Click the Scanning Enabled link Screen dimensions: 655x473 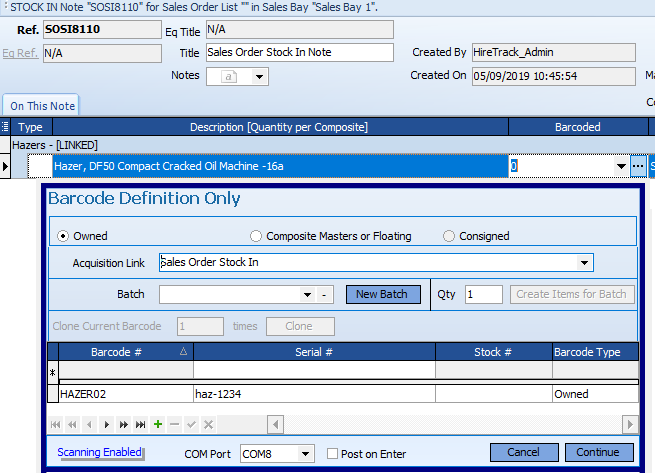point(99,453)
